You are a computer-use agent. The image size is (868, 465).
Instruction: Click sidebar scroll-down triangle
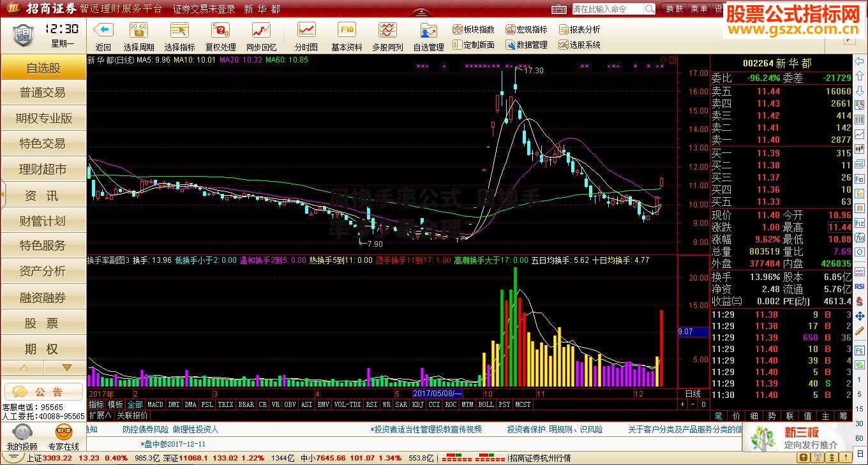(x=66, y=368)
